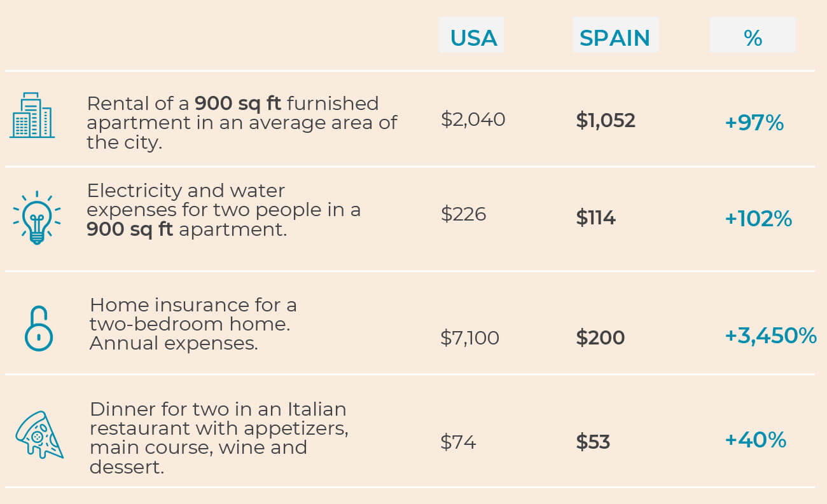Select the light bulb icon
Image resolution: width=827 pixels, height=504 pixels.
[x=37, y=217]
